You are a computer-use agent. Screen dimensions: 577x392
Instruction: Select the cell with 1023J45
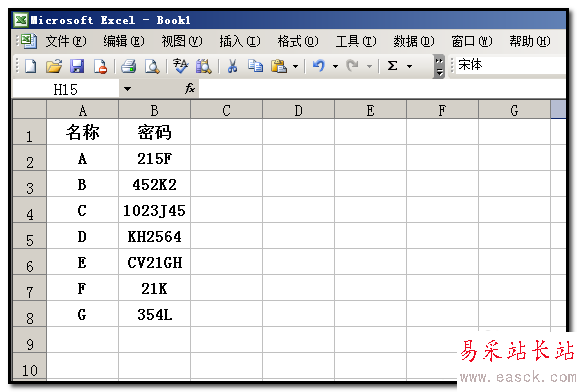pyautogui.click(x=155, y=210)
